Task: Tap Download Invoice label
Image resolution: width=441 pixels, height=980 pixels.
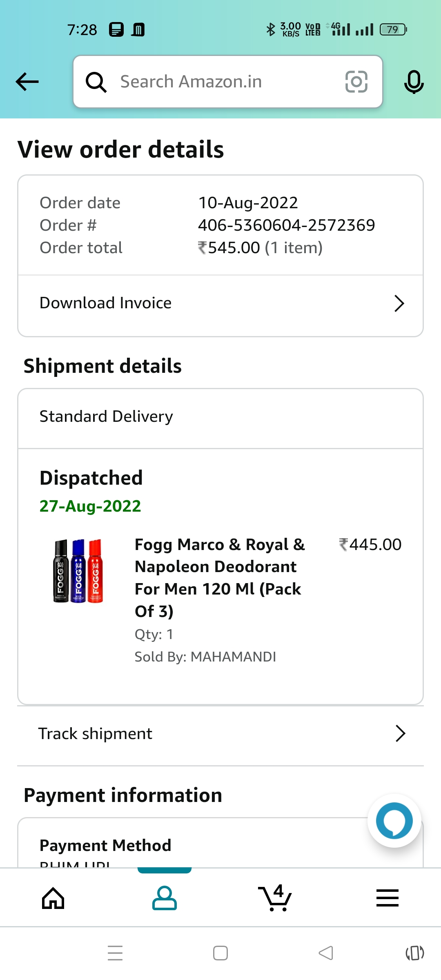Action: click(106, 303)
